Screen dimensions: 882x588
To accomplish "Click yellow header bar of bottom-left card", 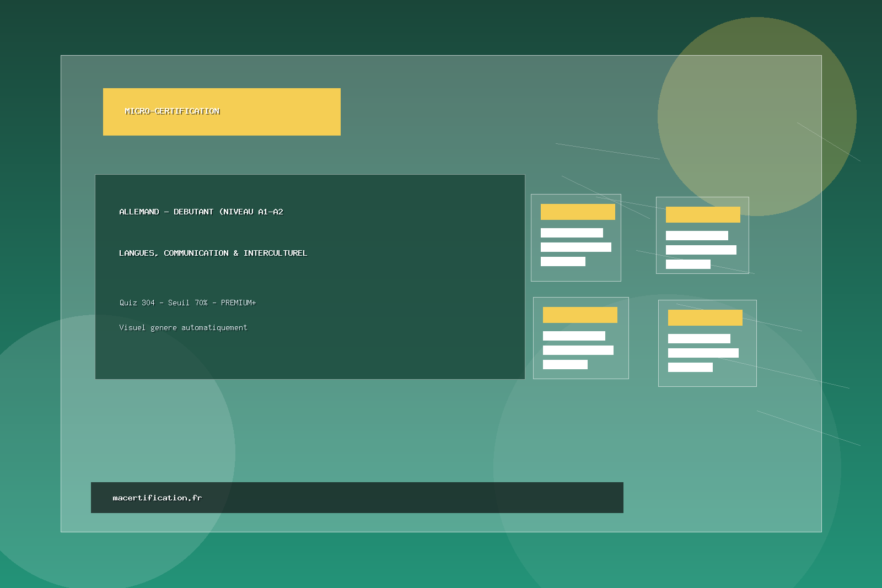I will click(x=580, y=315).
